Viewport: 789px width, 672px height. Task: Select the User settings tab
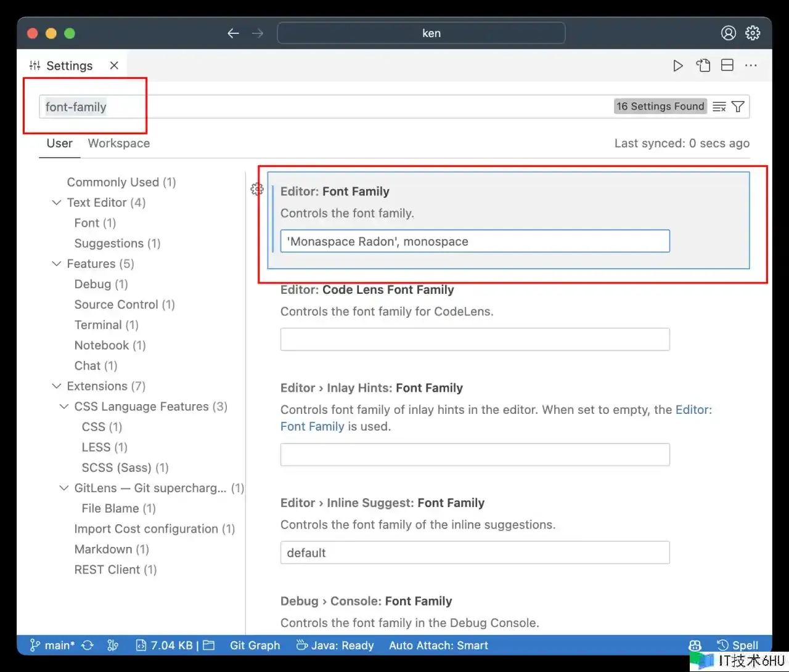pyautogui.click(x=59, y=144)
